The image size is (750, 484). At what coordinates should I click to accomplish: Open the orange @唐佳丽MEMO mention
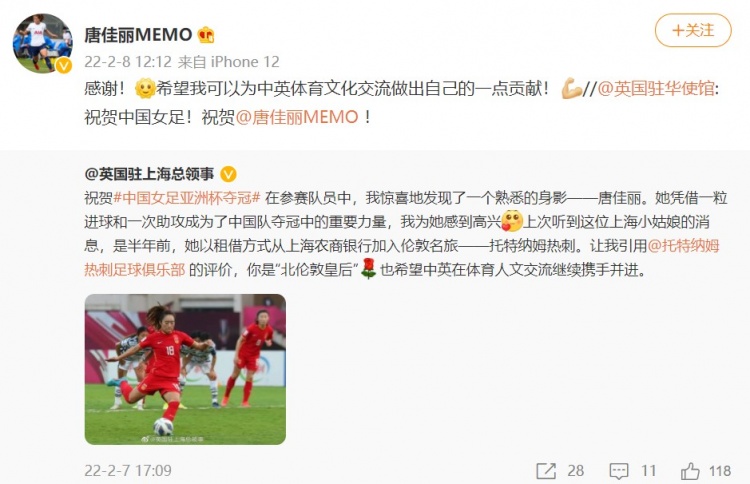click(297, 117)
